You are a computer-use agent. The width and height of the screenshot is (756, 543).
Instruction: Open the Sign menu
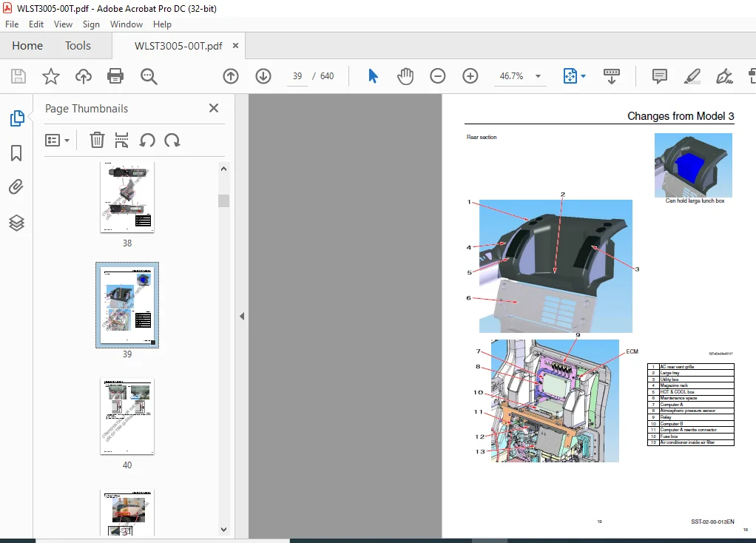point(91,24)
